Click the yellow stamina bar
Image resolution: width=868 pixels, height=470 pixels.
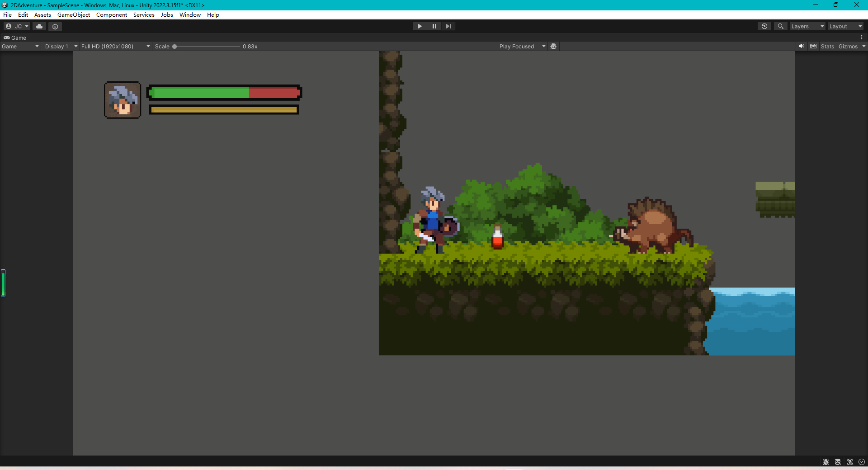point(224,110)
